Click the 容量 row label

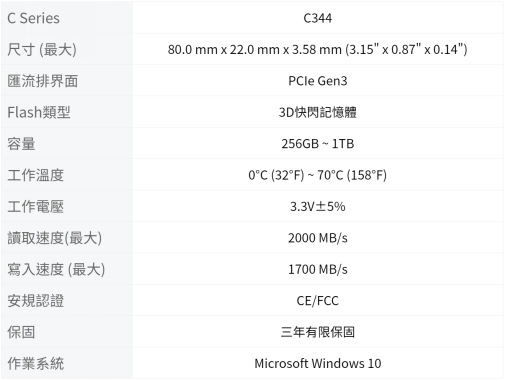(x=21, y=144)
